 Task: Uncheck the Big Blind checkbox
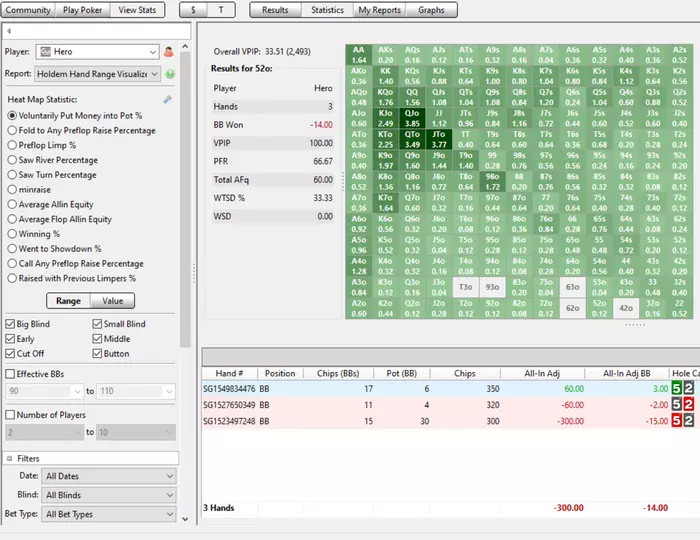tap(10, 324)
